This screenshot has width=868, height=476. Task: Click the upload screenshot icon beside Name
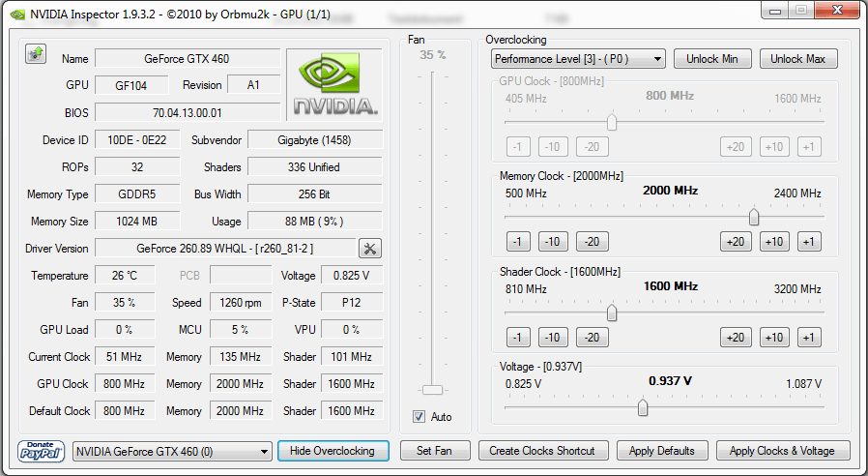(x=36, y=54)
